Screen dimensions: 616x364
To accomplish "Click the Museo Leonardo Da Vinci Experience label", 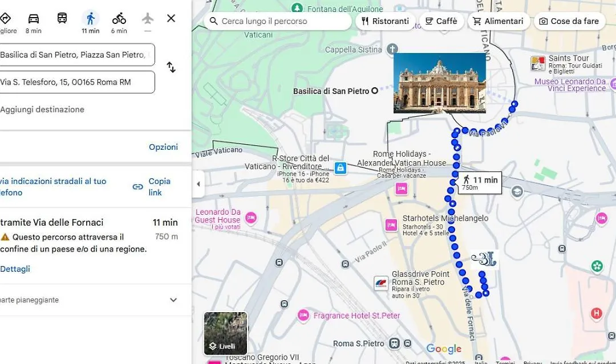I will click(570, 85).
